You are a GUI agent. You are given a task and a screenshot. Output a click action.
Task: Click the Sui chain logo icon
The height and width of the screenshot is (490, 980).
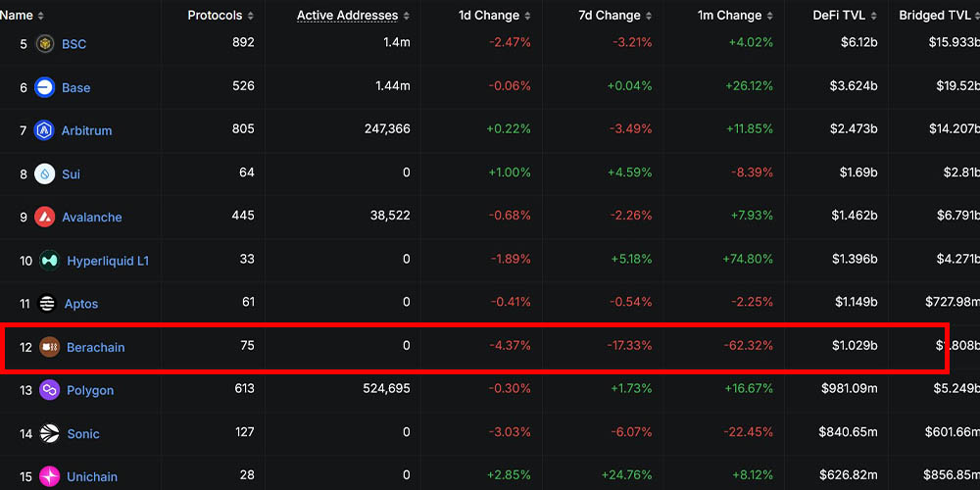point(45,173)
